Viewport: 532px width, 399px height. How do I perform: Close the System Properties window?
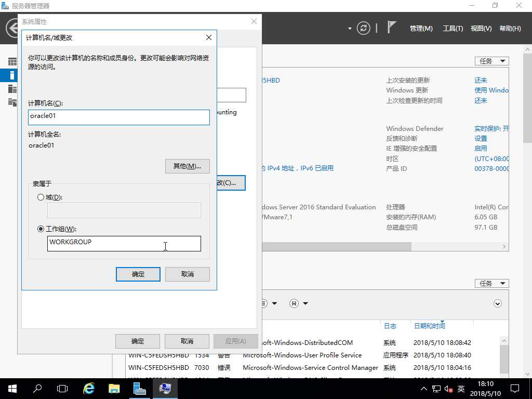[x=254, y=21]
